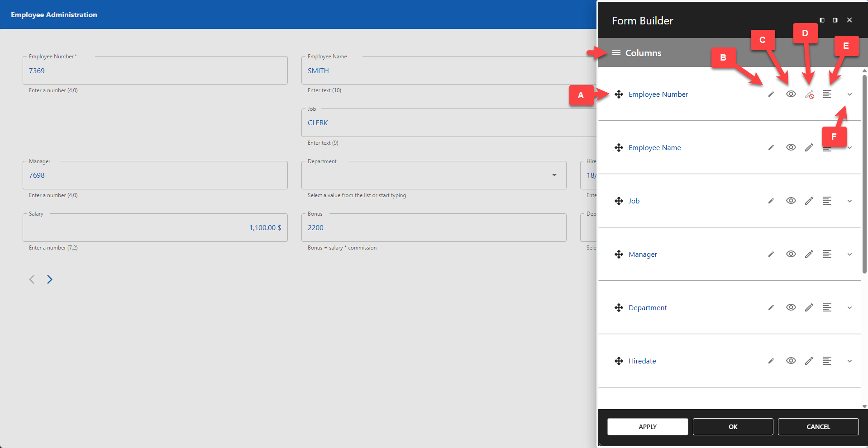This screenshot has height=448, width=868.
Task: Click the move handle beside Department
Action: pyautogui.click(x=619, y=307)
